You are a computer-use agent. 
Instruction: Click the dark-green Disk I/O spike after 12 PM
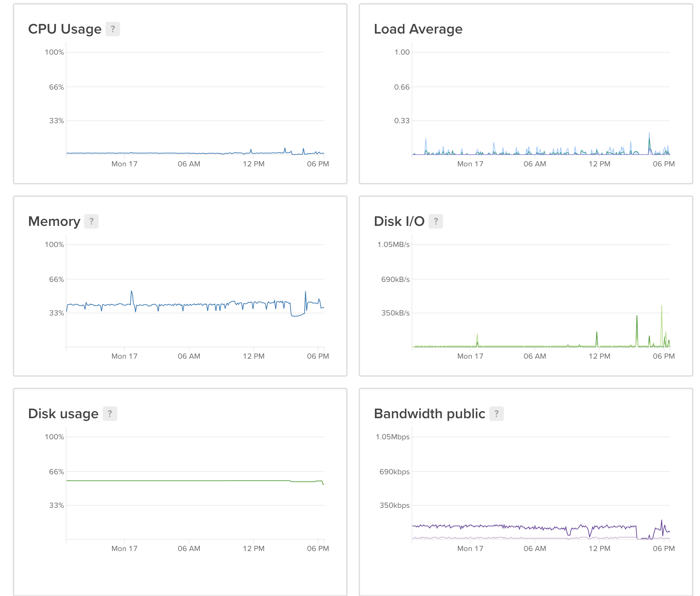click(x=637, y=318)
